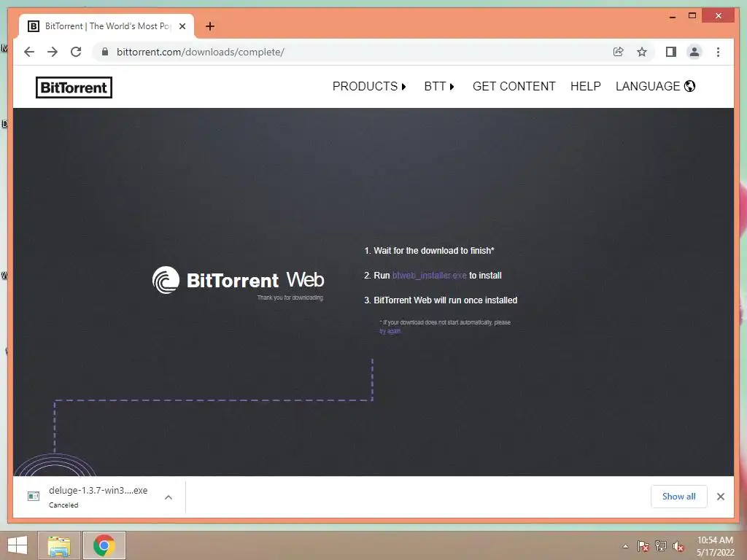747x560 pixels.
Task: Bookmark this page with the star
Action: (642, 52)
